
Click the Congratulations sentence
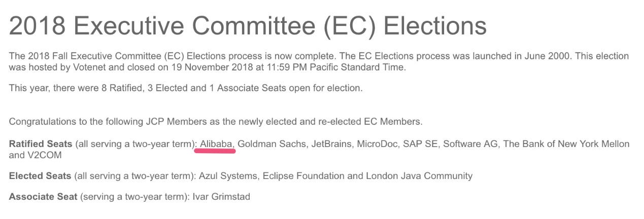point(216,122)
